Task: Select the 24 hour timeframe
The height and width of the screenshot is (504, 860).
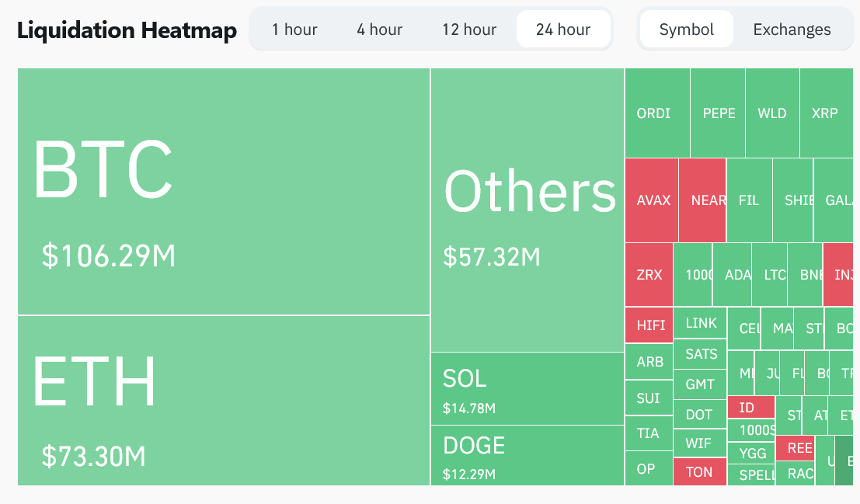Action: [x=563, y=30]
